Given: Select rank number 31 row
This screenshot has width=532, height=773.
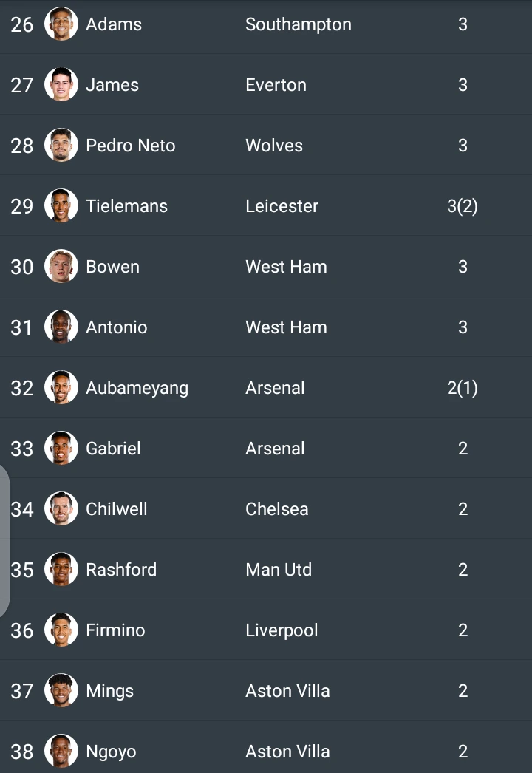Looking at the screenshot, I should pyautogui.click(x=266, y=327).
